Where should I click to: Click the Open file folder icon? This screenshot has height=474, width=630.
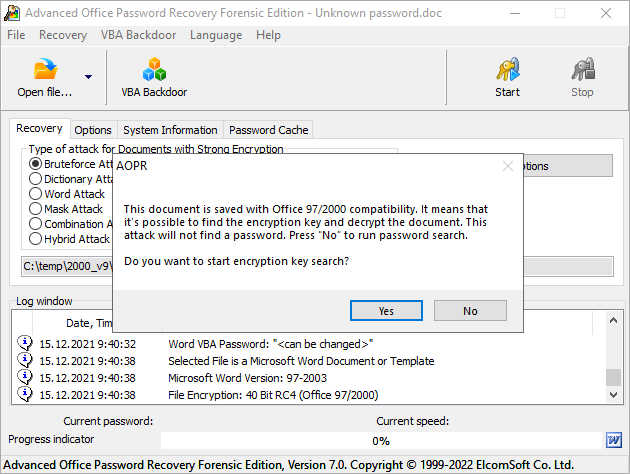point(46,69)
